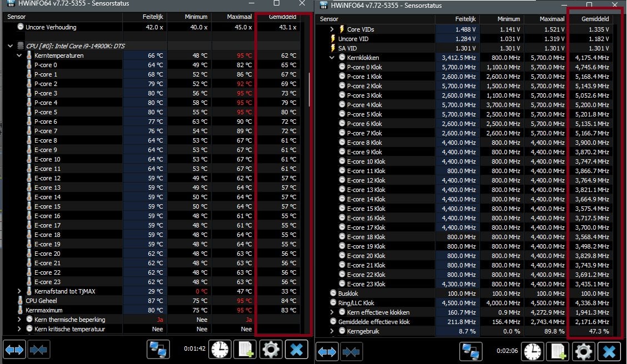Open network monitors icon in left window
This screenshot has height=364, width=627.
(158, 350)
